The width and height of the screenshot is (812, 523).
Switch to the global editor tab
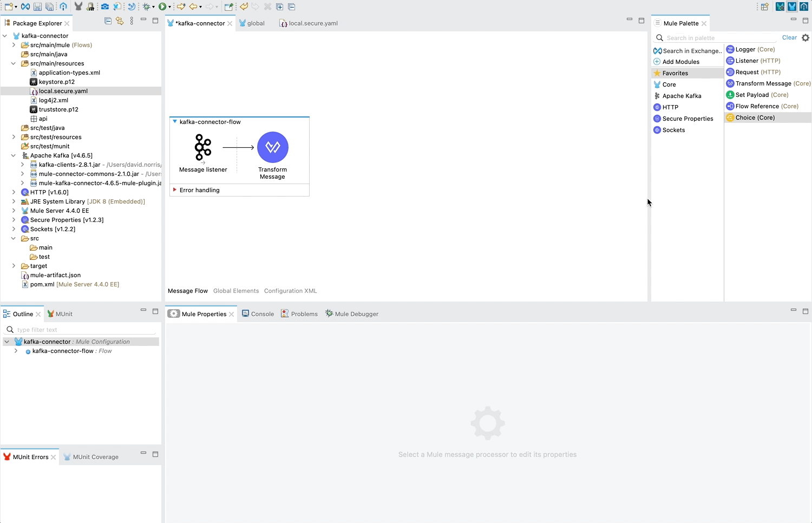pos(255,23)
